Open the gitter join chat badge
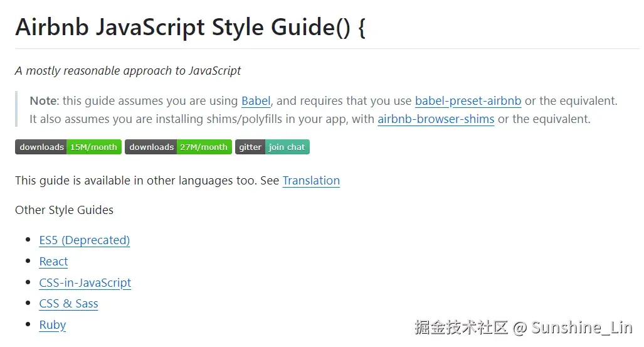Screen dimensions: 644x347 pos(272,147)
